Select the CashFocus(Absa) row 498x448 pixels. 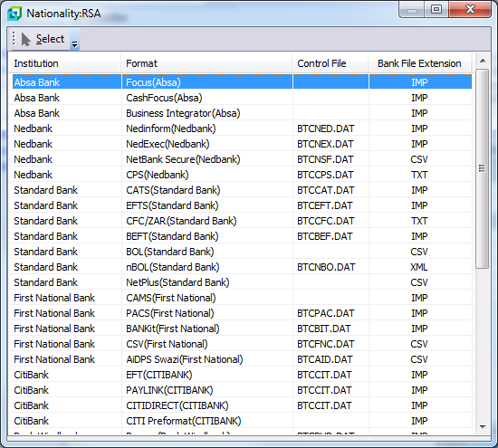click(242, 98)
